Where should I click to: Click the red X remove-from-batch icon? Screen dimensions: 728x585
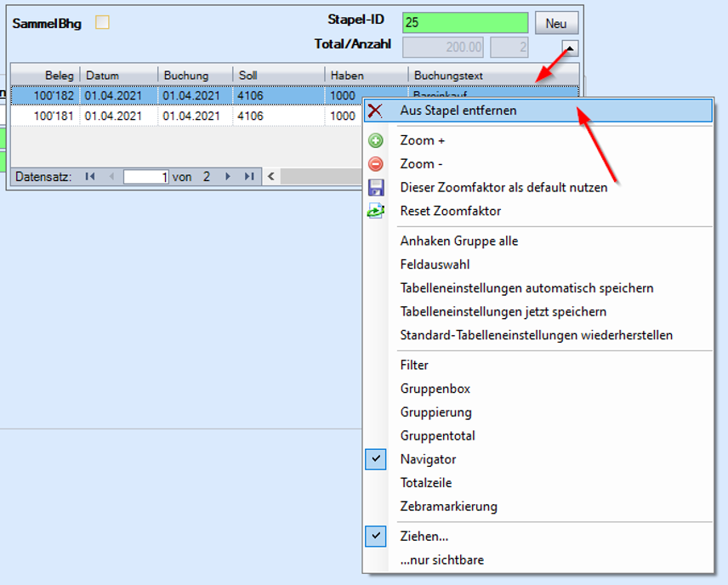[375, 111]
